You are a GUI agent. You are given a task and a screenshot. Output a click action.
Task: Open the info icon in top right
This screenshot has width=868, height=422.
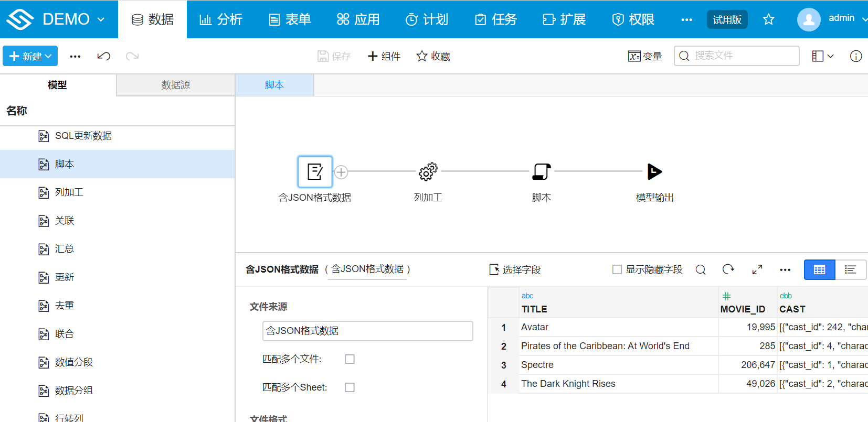[855, 56]
